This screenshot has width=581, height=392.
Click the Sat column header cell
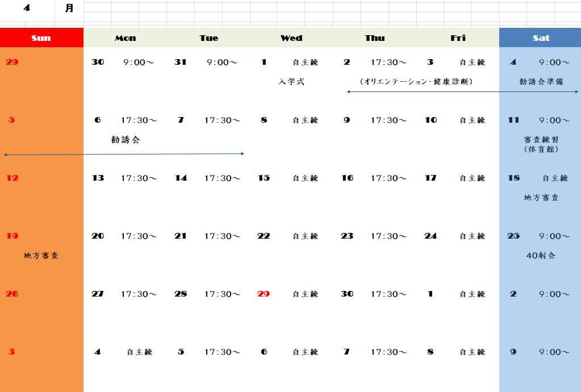[540, 37]
